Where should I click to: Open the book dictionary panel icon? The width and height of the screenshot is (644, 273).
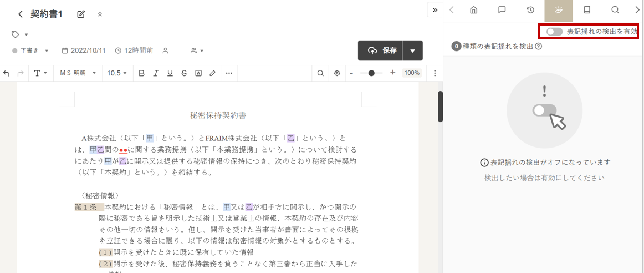[x=587, y=10]
